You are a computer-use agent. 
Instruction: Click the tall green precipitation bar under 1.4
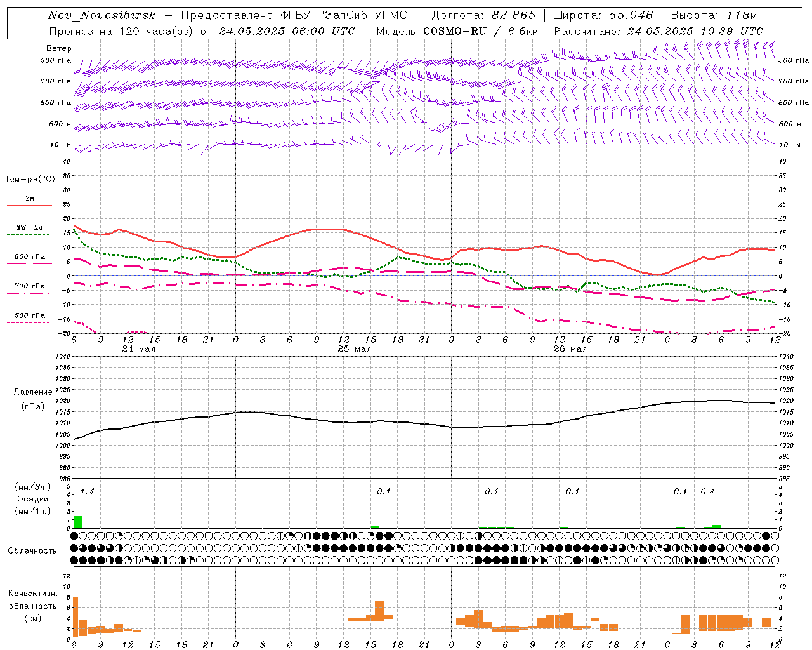78,522
